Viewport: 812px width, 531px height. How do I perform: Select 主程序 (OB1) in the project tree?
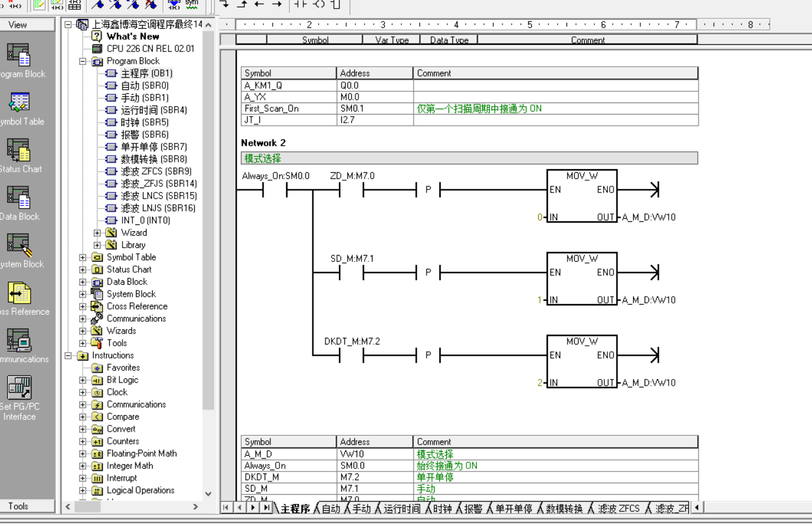(146, 73)
